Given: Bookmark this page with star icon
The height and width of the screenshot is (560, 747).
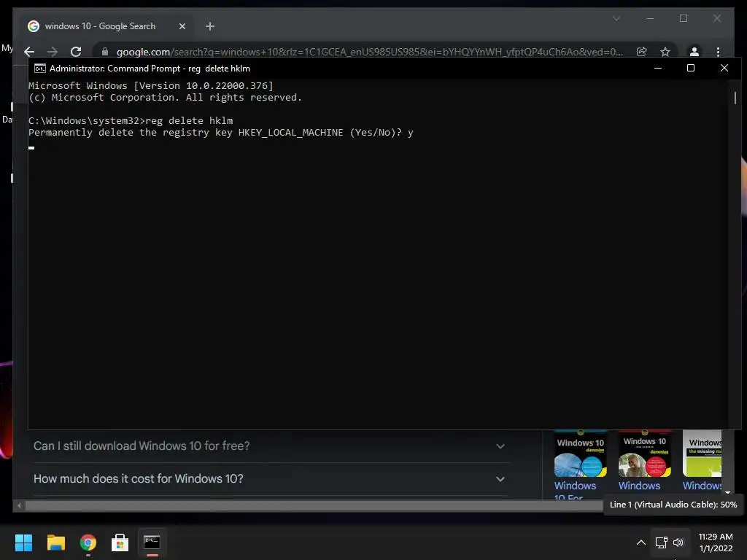Looking at the screenshot, I should click(665, 52).
